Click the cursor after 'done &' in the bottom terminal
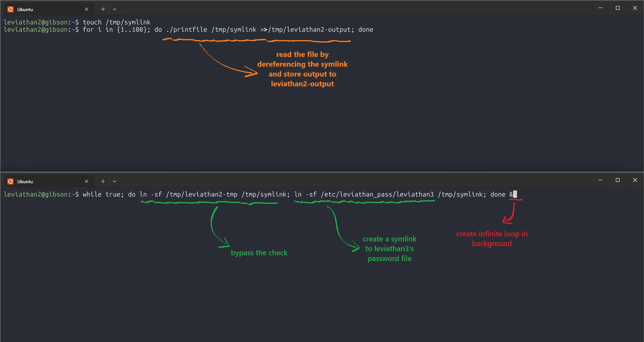 coord(515,194)
